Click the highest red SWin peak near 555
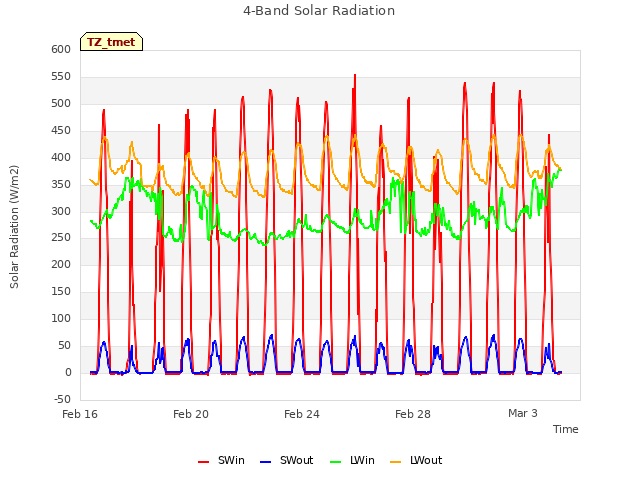The width and height of the screenshot is (640, 480). coord(355,75)
